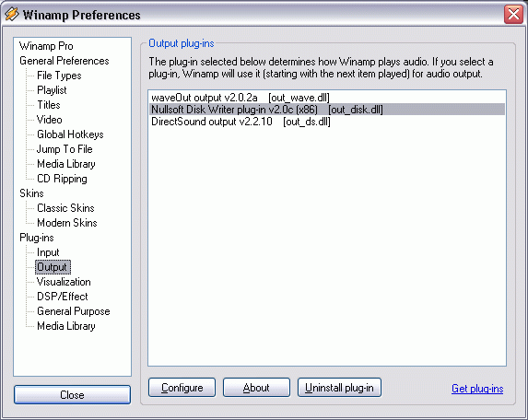Click the About button
Viewport: 528px width, 420px height.
(256, 388)
